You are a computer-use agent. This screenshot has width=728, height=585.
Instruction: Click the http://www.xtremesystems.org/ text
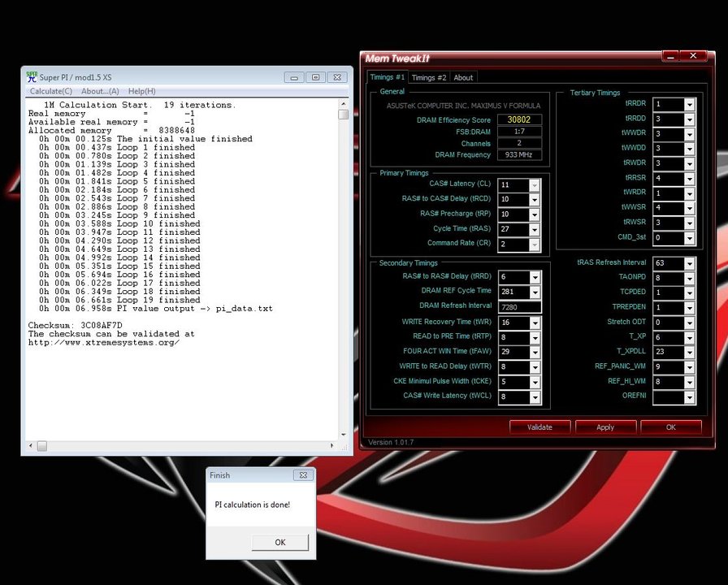104,342
